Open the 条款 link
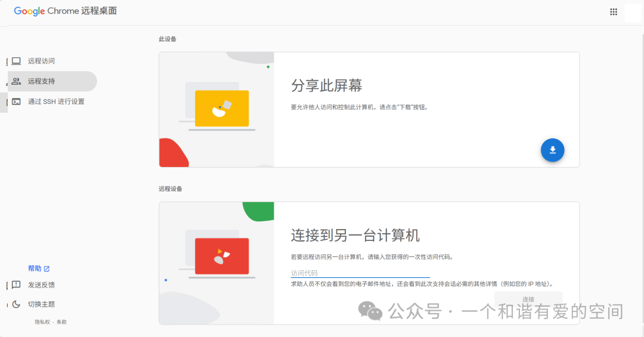Image resolution: width=644 pixels, height=337 pixels. pos(61,322)
